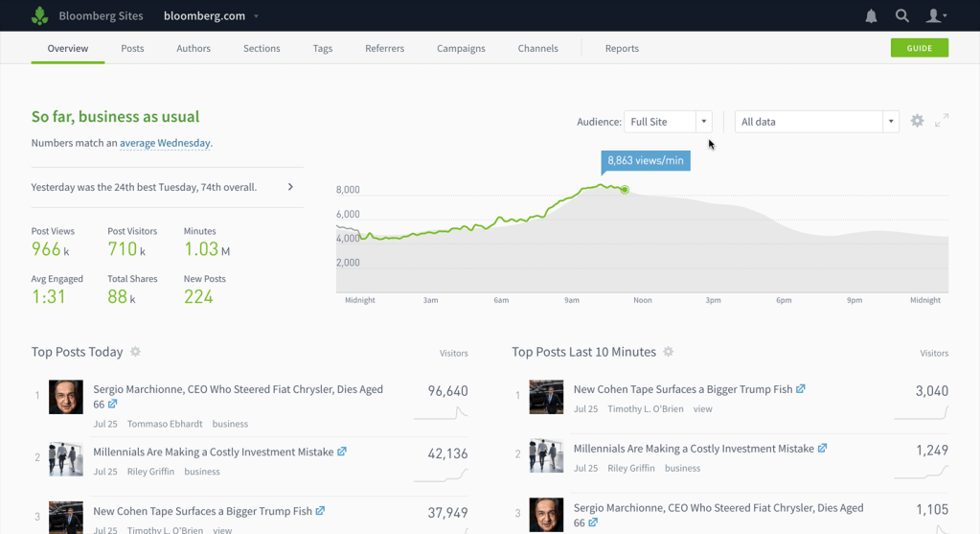
Task: Click the Post Views 966k value
Action: [50, 249]
